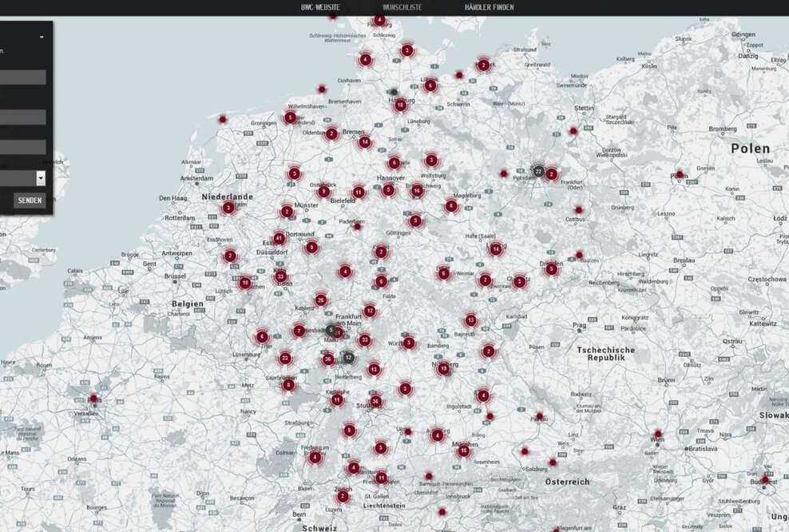Open the cluster marker 26 near Koblenz
789x532 pixels.
321,300
